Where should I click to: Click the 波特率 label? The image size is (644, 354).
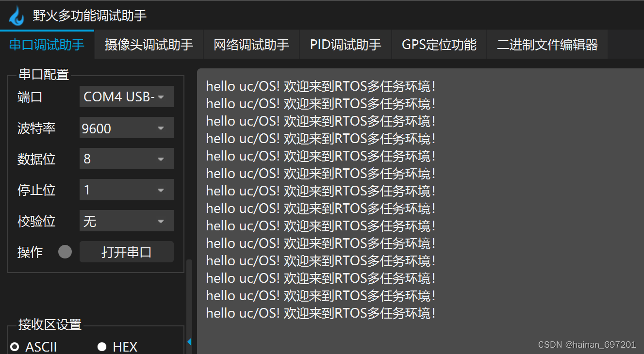coord(36,128)
